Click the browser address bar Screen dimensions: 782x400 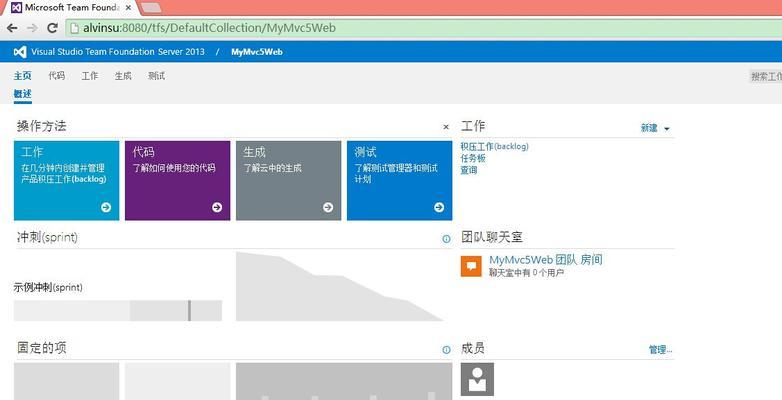click(424, 28)
